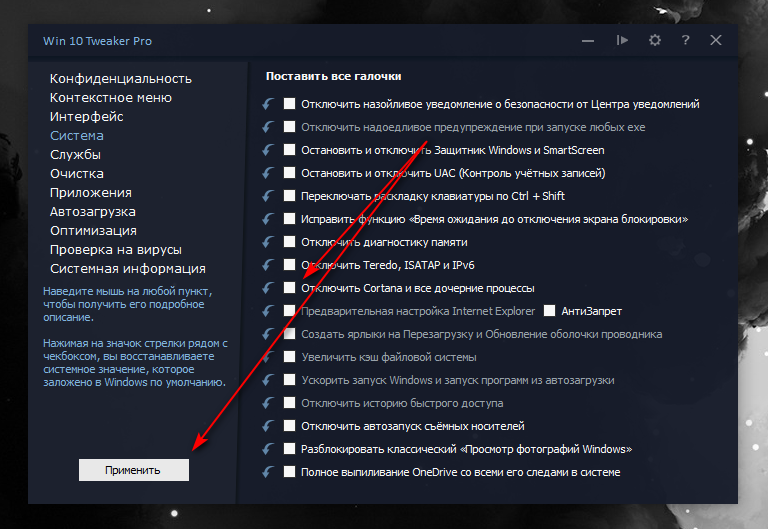Select the Оптимизация category

(x=93, y=231)
